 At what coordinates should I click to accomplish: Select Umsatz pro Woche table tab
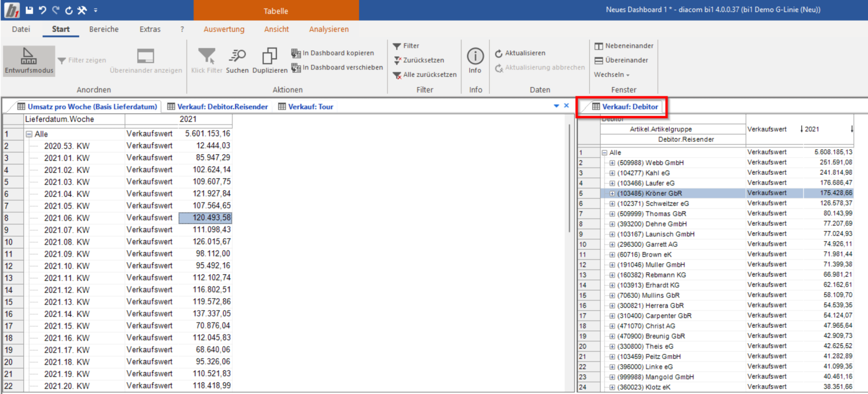(x=87, y=107)
